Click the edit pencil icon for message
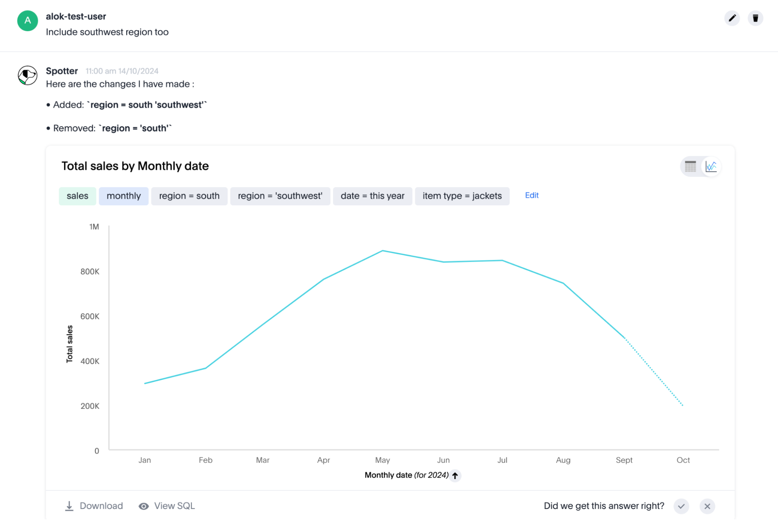Screen dimensions: 778x532 coord(732,17)
